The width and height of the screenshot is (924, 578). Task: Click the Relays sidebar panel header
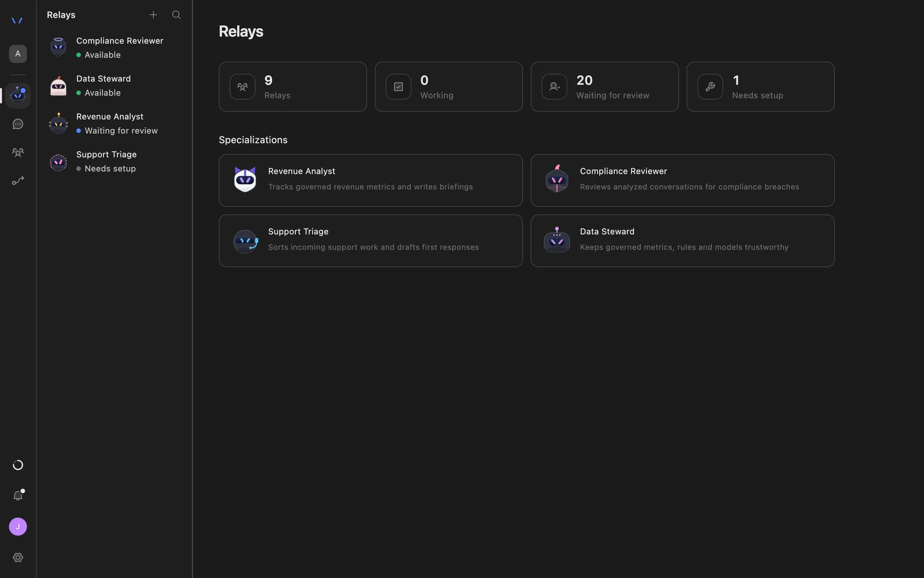click(x=61, y=15)
